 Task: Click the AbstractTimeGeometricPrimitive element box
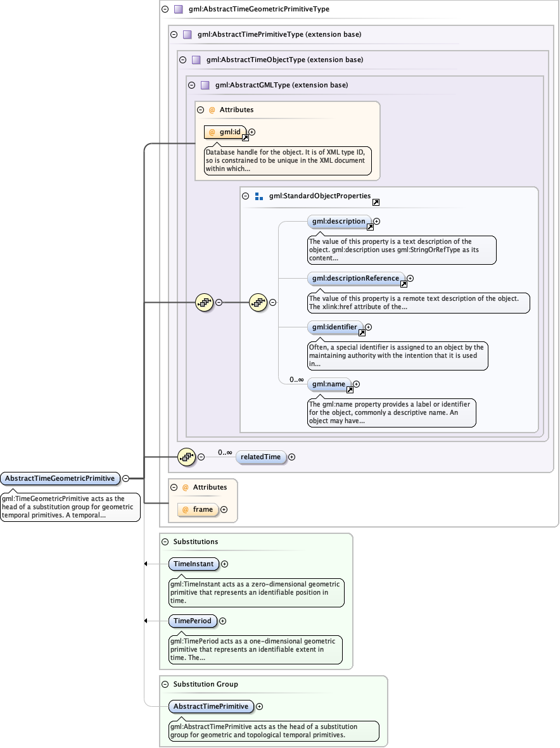61,479
